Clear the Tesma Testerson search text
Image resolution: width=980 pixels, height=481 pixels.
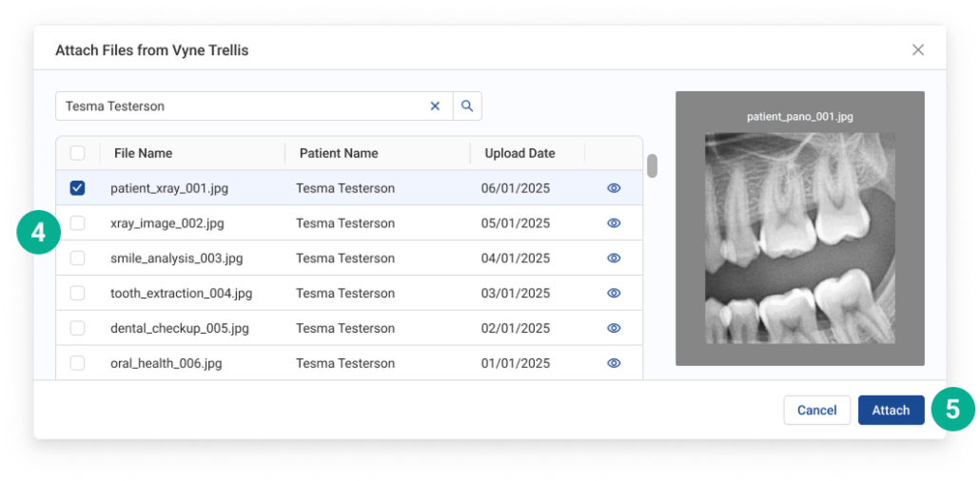(x=435, y=106)
